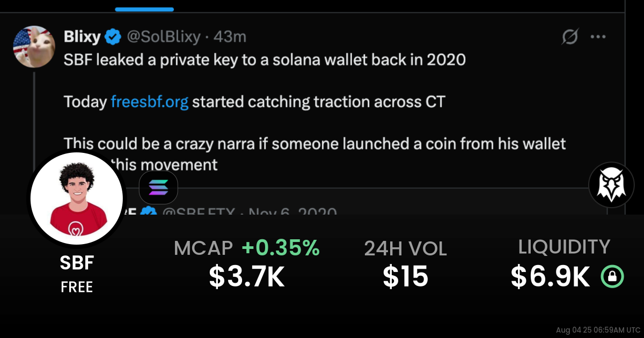Click the MCAP +0.35% change value

click(x=281, y=248)
